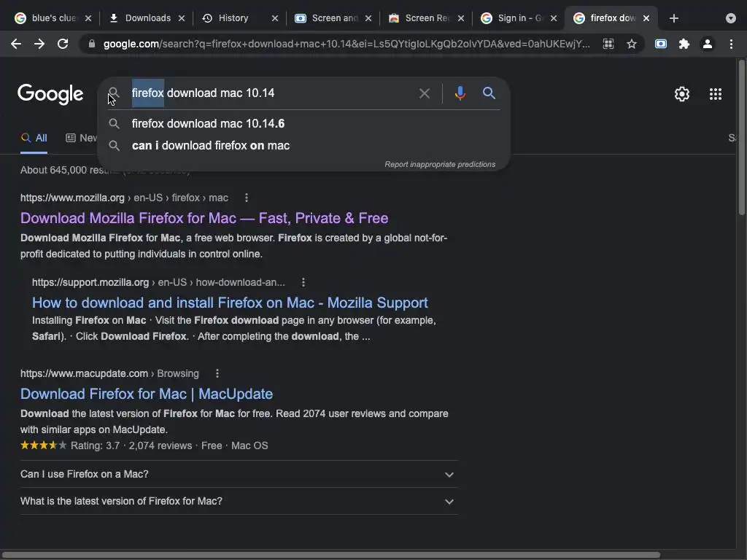Open options for the support.mozilla.org result
This screenshot has width=747, height=560.
pos(303,282)
